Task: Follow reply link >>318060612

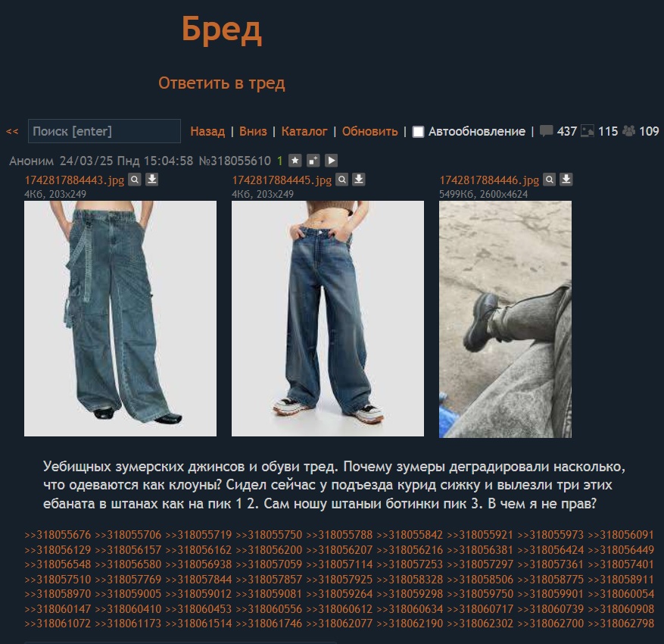Action: 339,609
